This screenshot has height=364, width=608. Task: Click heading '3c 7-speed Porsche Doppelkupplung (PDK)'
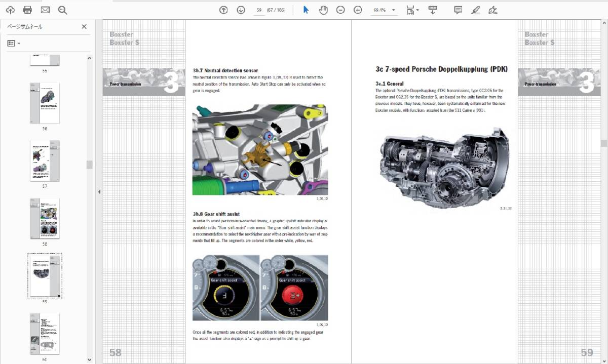pyautogui.click(x=441, y=69)
